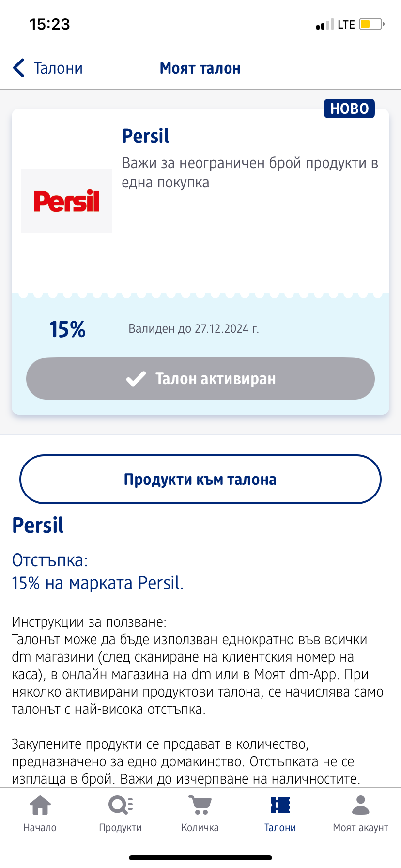This screenshot has width=401, height=868.
Task: Tap the 15% discount value
Action: click(x=67, y=329)
